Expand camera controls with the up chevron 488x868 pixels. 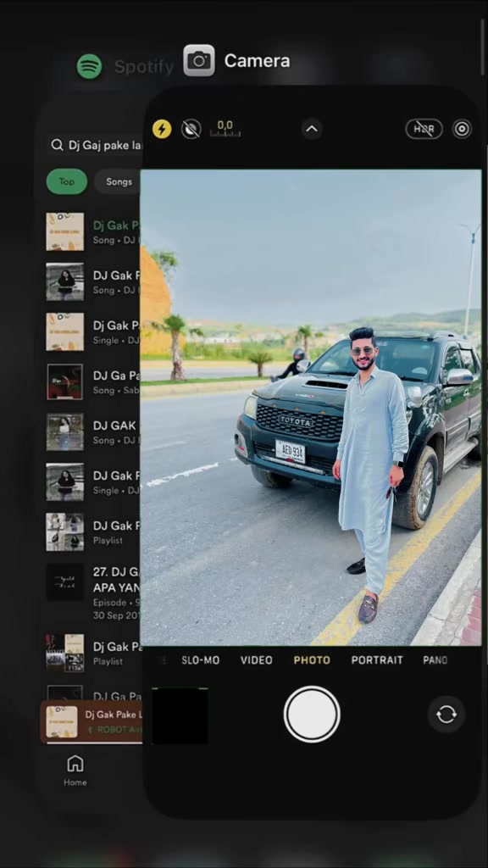312,129
